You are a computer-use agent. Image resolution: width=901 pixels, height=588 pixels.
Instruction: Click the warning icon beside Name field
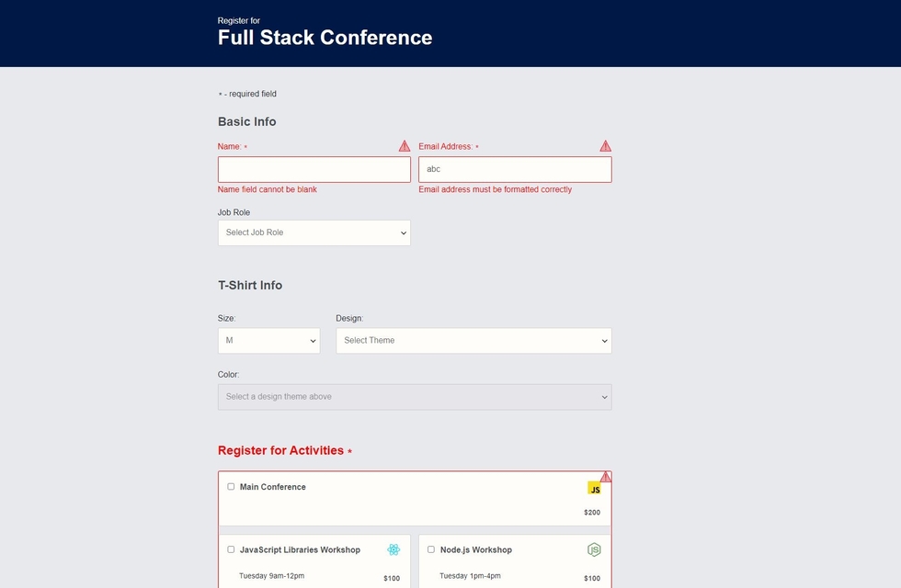click(405, 146)
